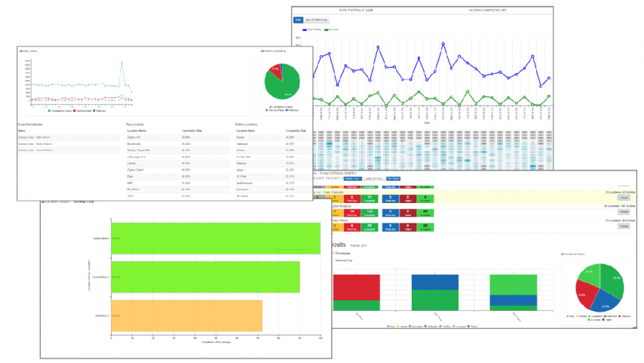Click Choose in the Sales Sheet row
644x363 pixels.
click(x=624, y=226)
